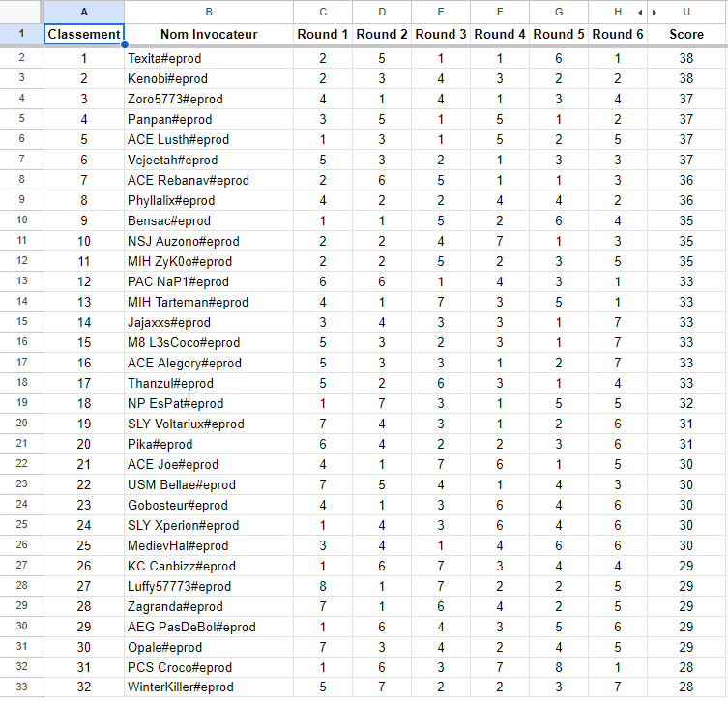Click the Round 6 header cell
The height and width of the screenshot is (702, 728).
(x=618, y=35)
